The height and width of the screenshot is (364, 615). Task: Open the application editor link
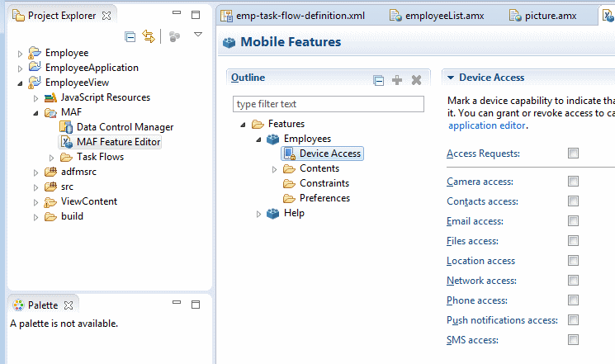coord(487,125)
